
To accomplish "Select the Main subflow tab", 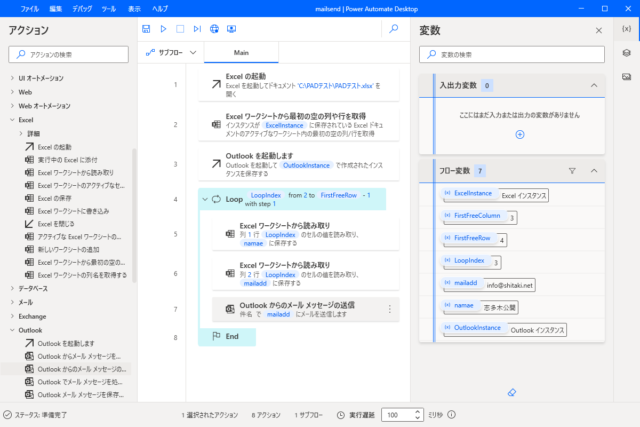I will [241, 53].
